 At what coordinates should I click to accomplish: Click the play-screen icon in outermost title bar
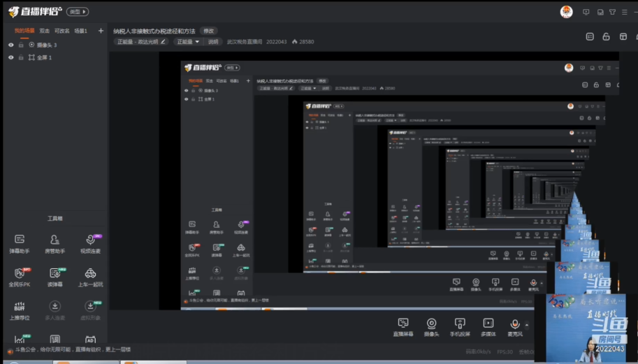click(586, 12)
